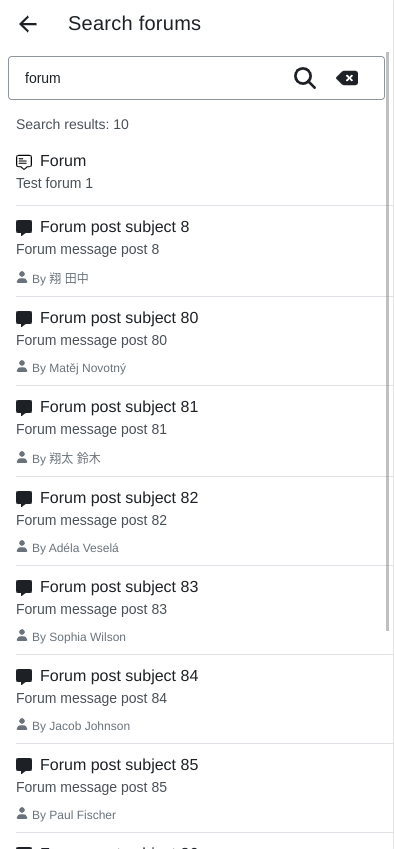
Task: Click the chat bubble icon for subject 84
Action: (24, 677)
